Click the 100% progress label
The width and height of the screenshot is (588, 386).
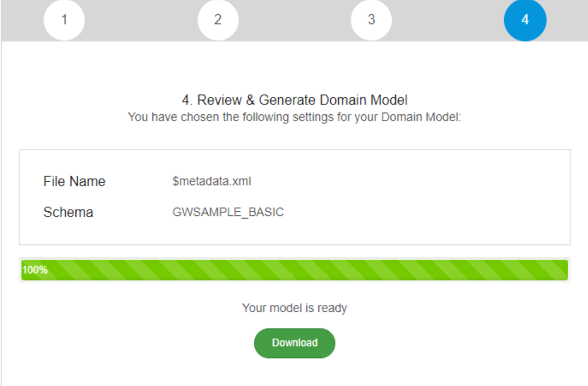(35, 270)
